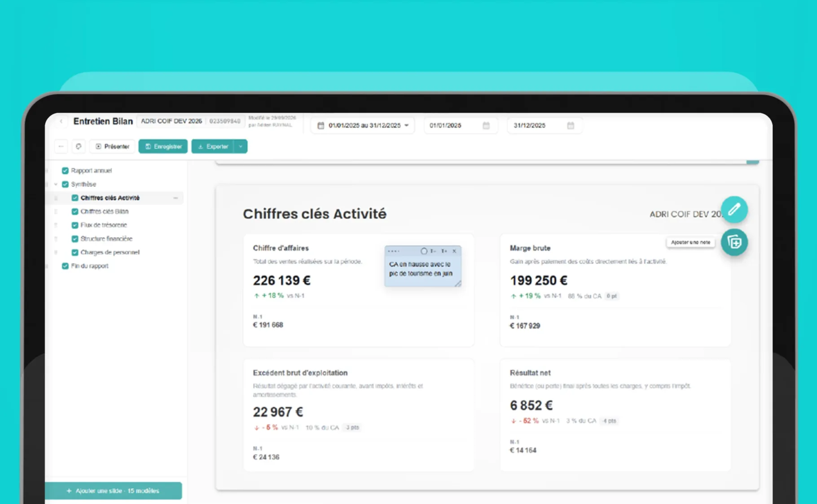Click the 6 852 € net result figure
Screen dimensions: 817x504
(x=531, y=405)
